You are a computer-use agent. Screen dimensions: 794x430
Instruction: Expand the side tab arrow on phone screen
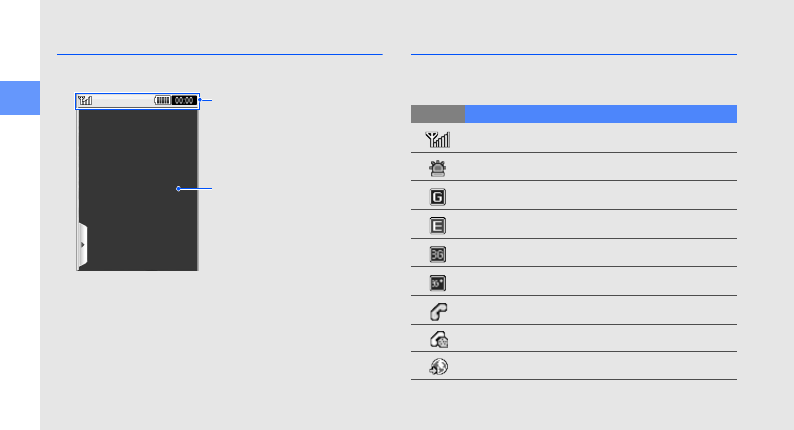83,243
